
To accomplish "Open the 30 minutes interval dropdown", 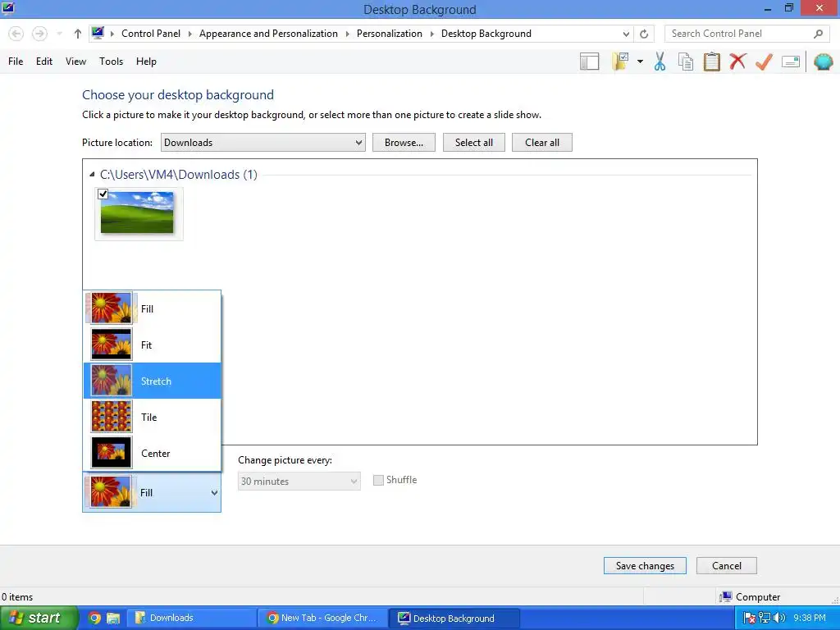I will pyautogui.click(x=299, y=481).
